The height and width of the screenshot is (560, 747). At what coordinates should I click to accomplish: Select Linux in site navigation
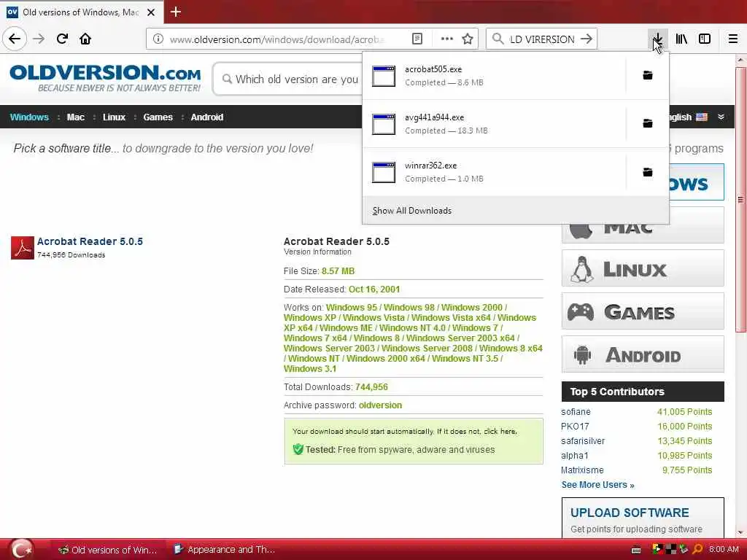pyautogui.click(x=114, y=117)
